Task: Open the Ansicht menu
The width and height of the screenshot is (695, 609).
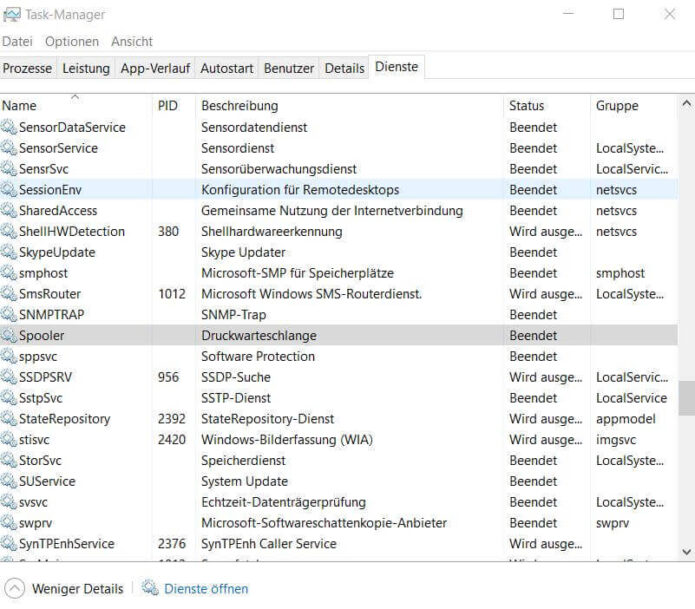Action: point(132,42)
